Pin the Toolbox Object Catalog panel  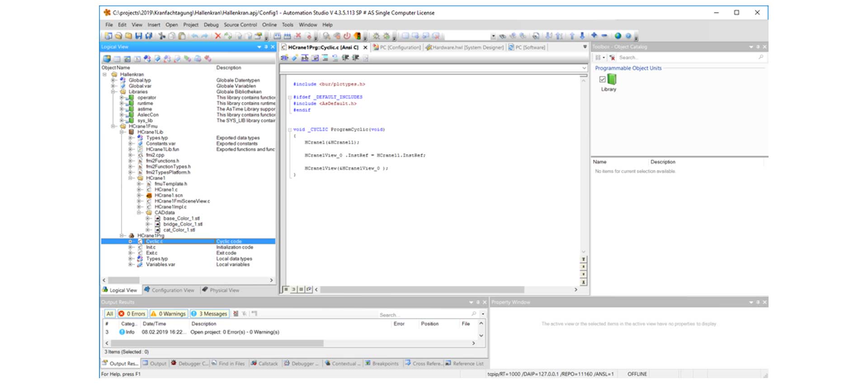(x=758, y=47)
